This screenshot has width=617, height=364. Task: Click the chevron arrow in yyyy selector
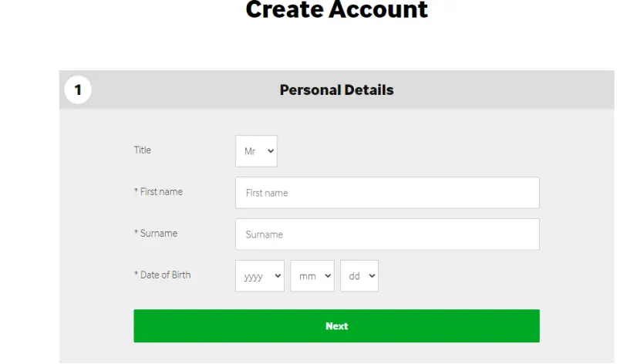[278, 276]
